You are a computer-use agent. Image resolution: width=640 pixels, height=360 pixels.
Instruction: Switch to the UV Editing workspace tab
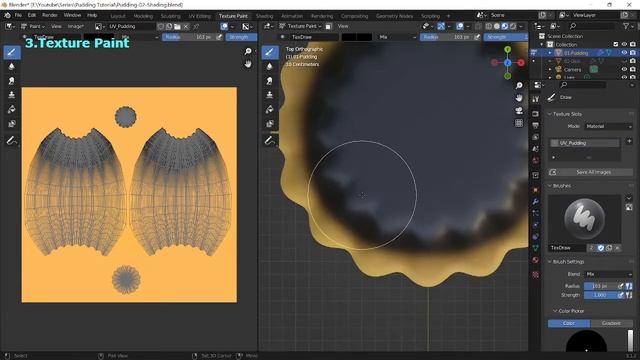click(x=199, y=16)
